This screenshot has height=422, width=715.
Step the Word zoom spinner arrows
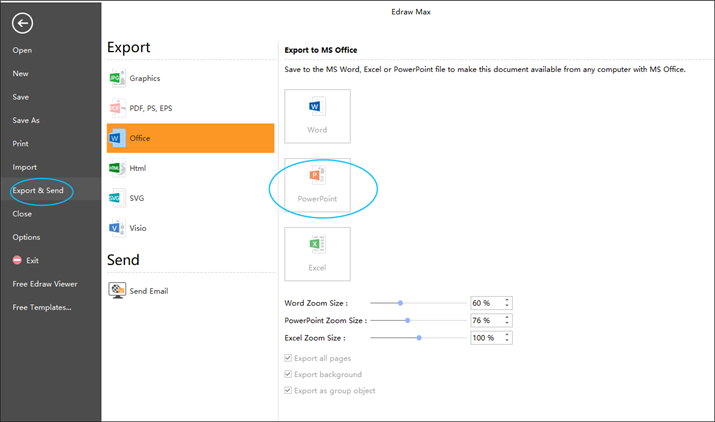[x=507, y=303]
